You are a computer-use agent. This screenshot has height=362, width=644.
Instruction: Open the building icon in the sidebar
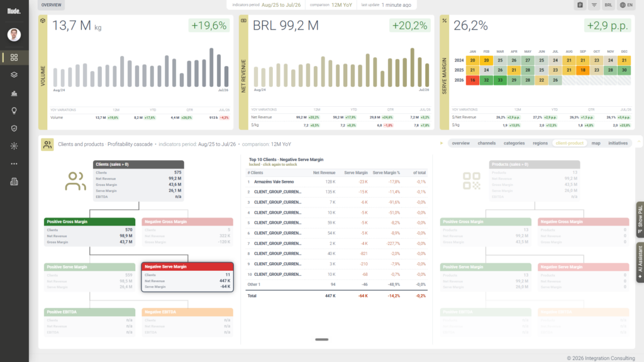14,182
